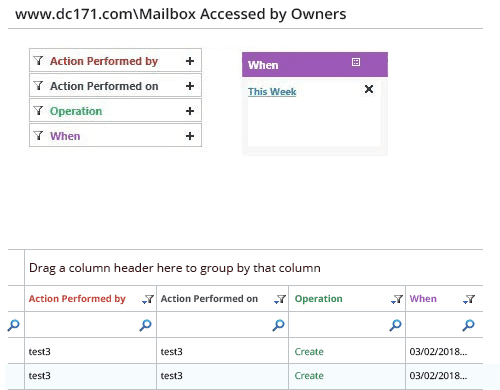
Task: Open filter dropdown on When column
Action: 469,299
